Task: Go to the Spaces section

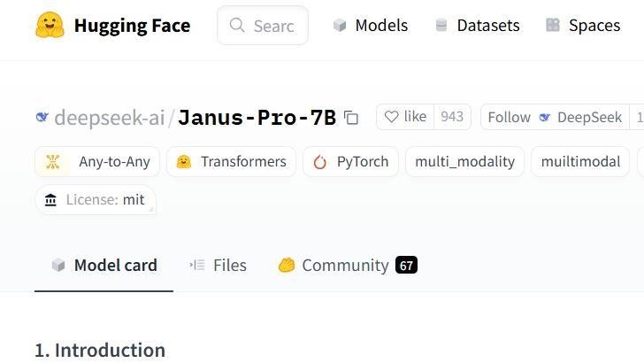Action: (x=583, y=26)
